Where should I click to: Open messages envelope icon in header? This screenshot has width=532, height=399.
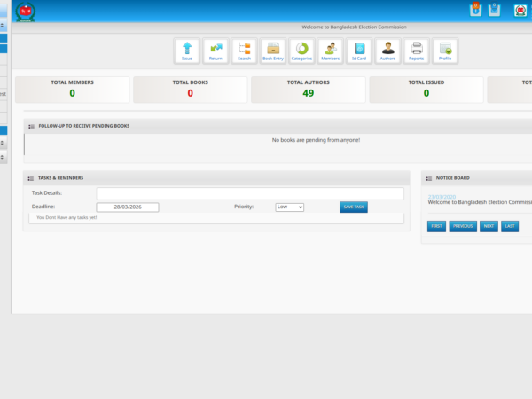tap(494, 10)
